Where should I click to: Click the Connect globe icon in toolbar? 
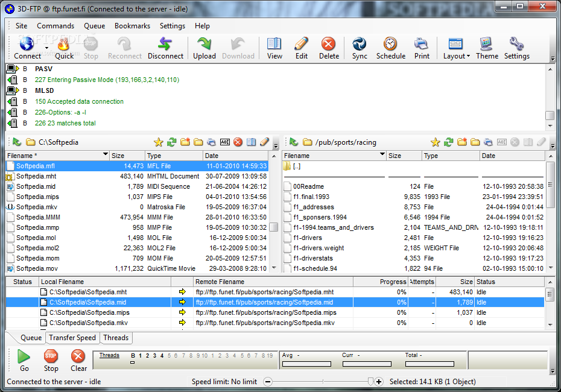pos(27,44)
